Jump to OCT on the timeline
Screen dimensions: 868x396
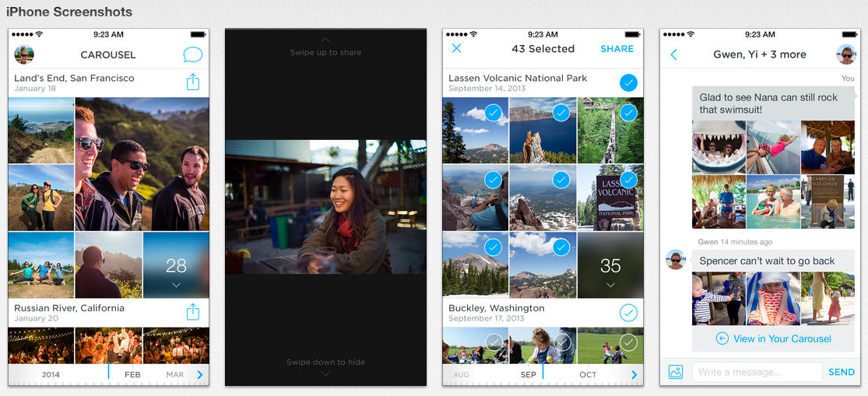point(588,374)
